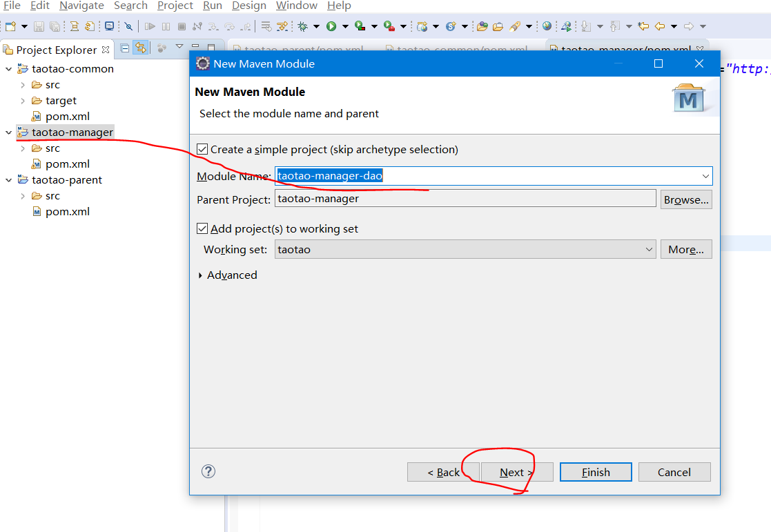Click the Suspend debug icon
Screen dimensions: 771x532
click(x=166, y=26)
